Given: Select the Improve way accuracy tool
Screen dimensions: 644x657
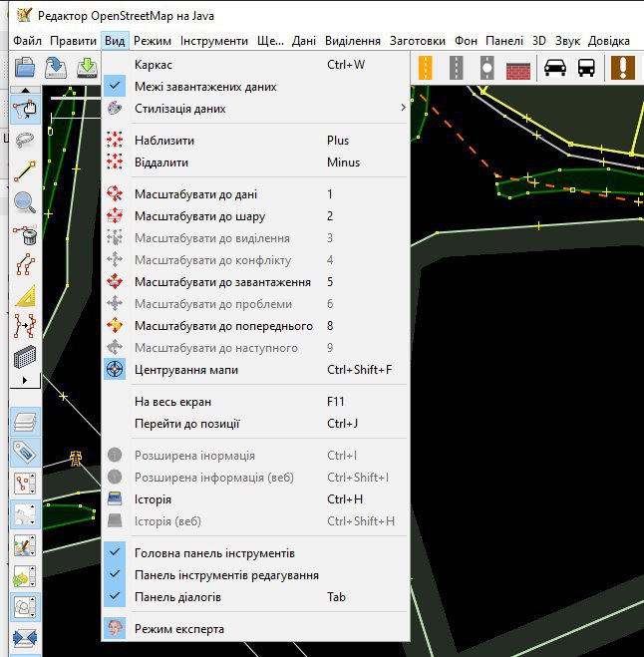Looking at the screenshot, I should point(25,326).
